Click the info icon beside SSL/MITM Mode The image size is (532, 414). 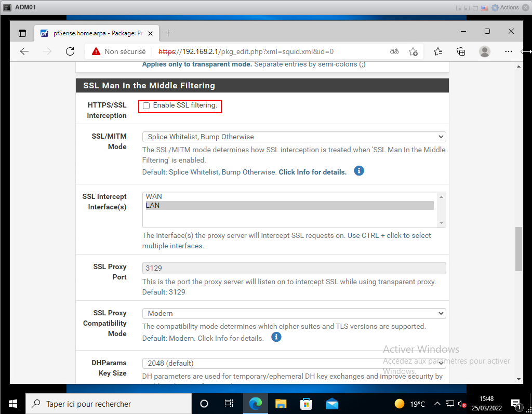click(358, 171)
